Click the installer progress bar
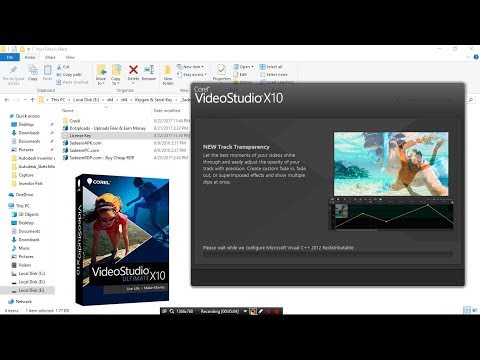480x360 pixels. [x=328, y=254]
